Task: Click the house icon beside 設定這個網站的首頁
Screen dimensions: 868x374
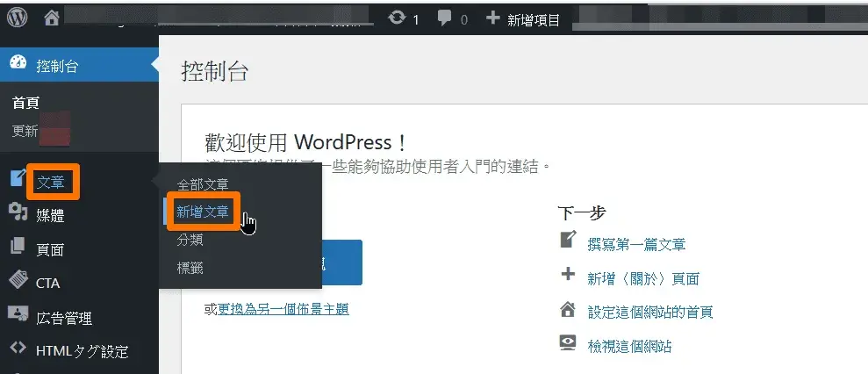Action: tap(568, 309)
